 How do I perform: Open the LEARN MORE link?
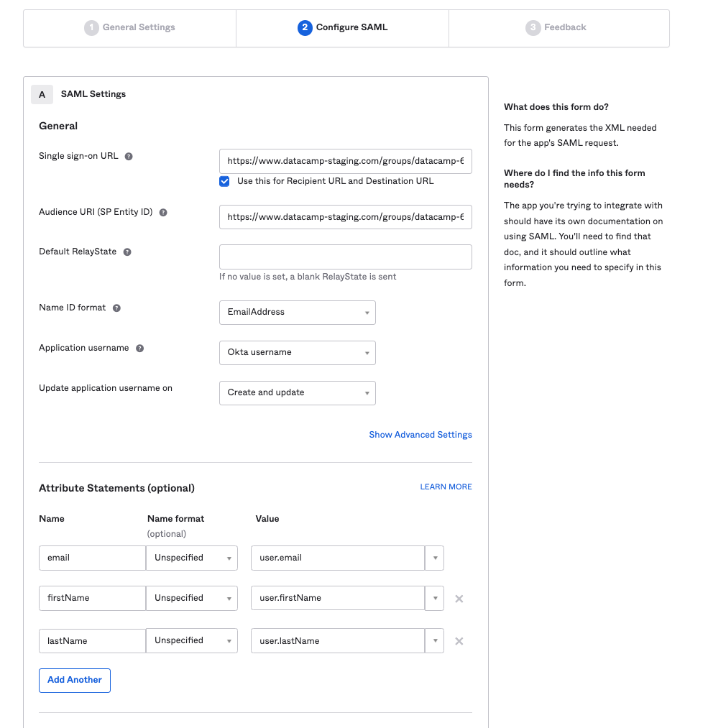coord(446,487)
